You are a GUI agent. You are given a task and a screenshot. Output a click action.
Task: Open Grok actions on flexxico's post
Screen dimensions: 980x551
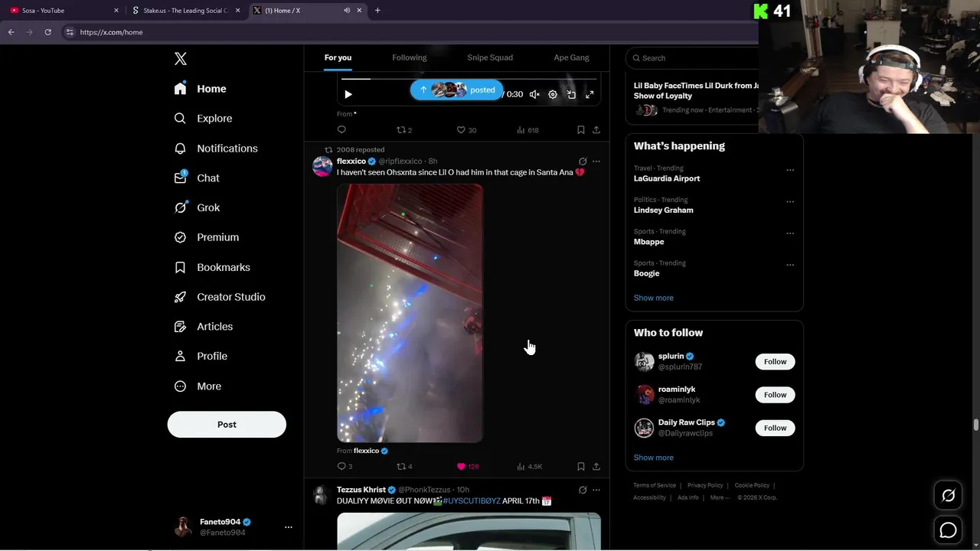583,161
